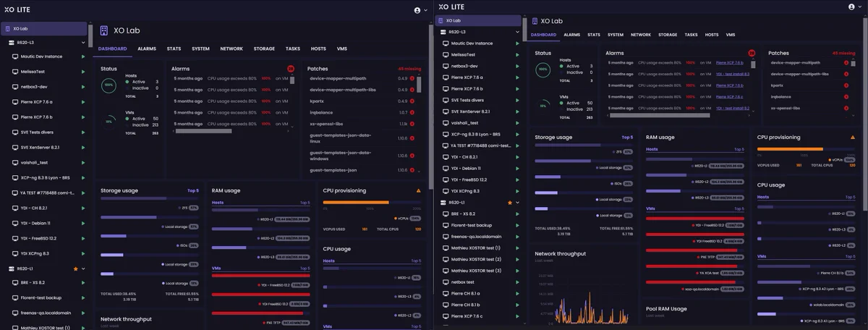Click running-state icon for netbox3-dev, right window

pyautogui.click(x=517, y=66)
